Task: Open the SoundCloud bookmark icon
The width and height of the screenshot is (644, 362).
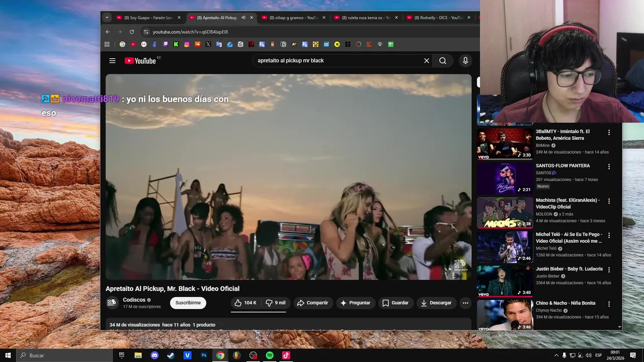Action: click(x=198, y=44)
